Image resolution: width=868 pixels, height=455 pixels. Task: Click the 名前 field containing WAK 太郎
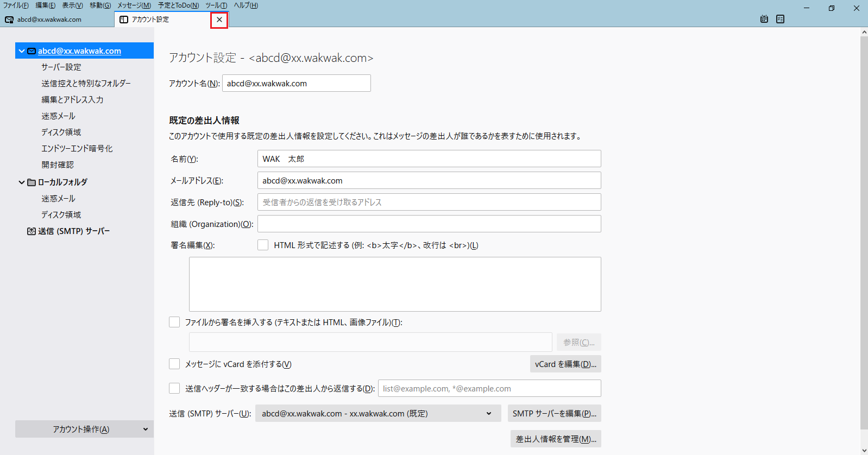[x=429, y=159]
